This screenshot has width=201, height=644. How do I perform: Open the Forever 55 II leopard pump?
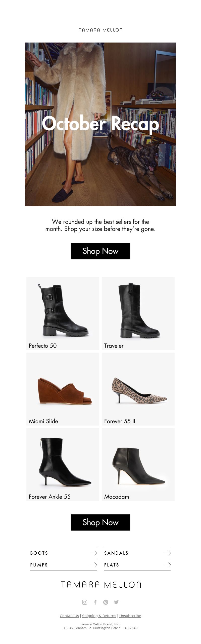coord(138,389)
